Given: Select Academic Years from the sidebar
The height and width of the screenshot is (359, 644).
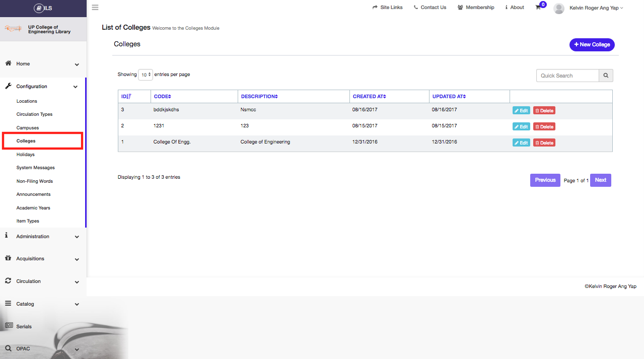Looking at the screenshot, I should click(x=33, y=208).
